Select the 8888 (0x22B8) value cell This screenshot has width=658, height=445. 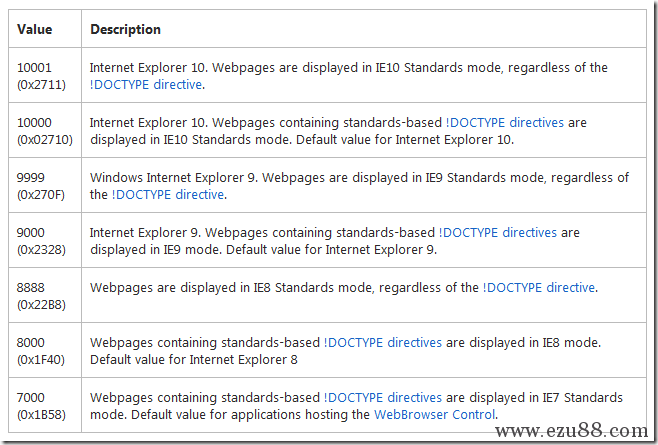coord(45,295)
